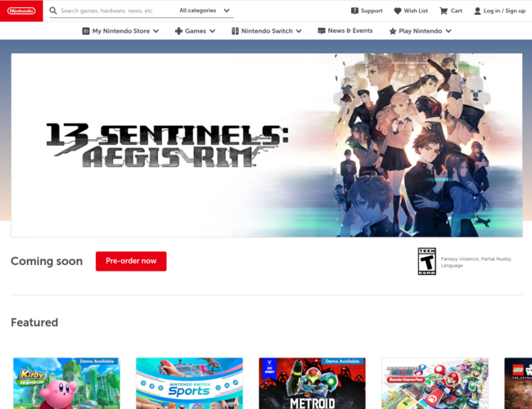Open the Games menu
The width and height of the screenshot is (532, 409).
coord(195,31)
